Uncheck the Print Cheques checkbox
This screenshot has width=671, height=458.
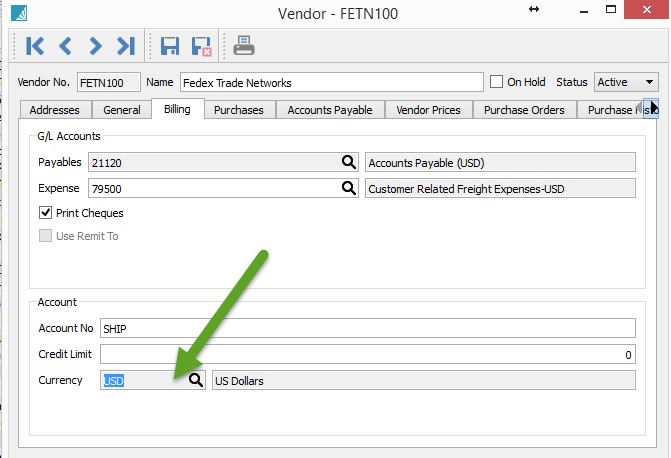46,213
